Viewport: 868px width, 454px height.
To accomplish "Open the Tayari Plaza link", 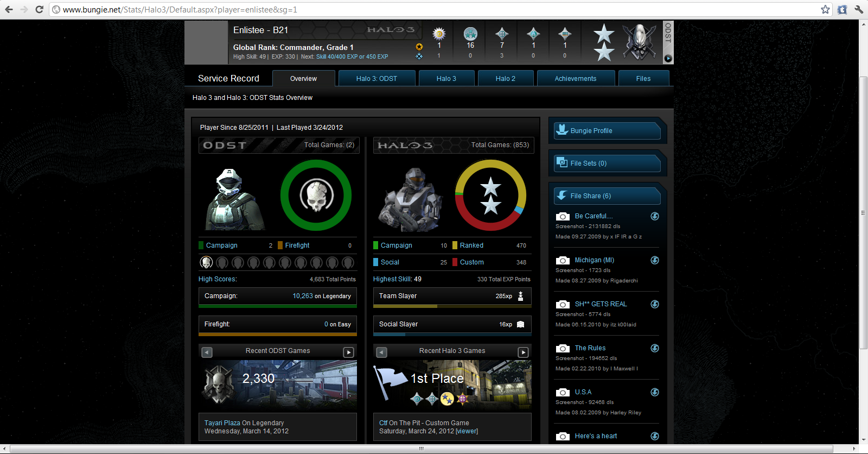I will click(222, 423).
